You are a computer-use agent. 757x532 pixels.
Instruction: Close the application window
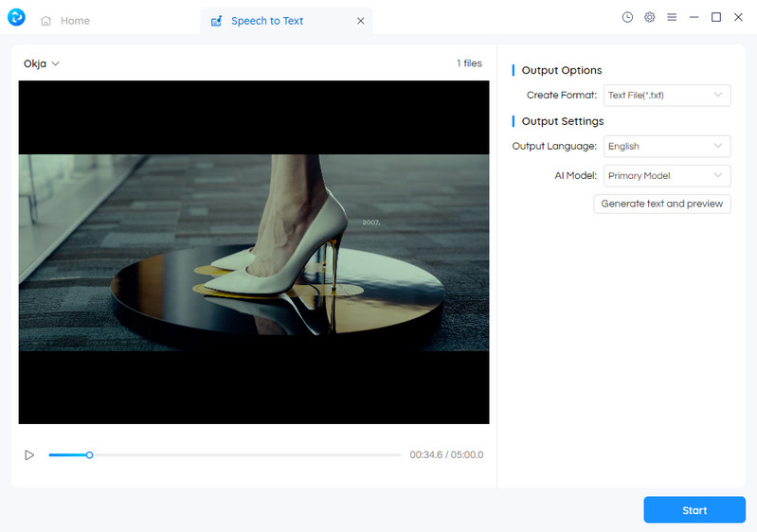pos(738,17)
